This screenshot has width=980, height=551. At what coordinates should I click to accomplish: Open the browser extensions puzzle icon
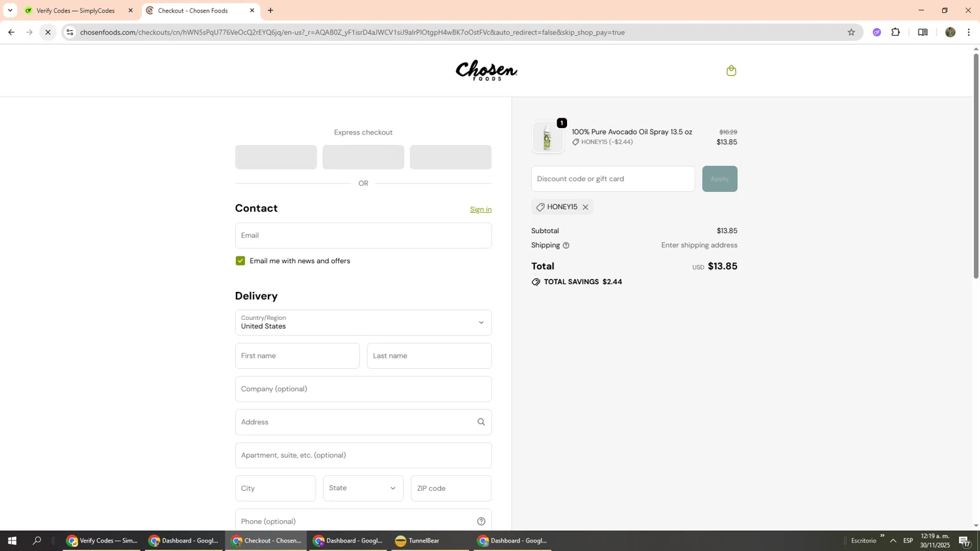(896, 32)
